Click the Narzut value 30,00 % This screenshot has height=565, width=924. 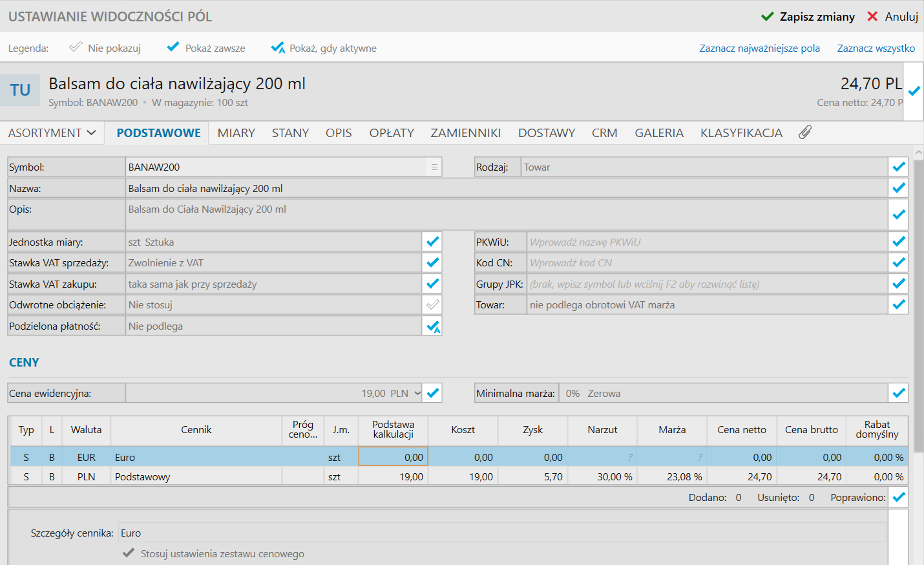[614, 476]
